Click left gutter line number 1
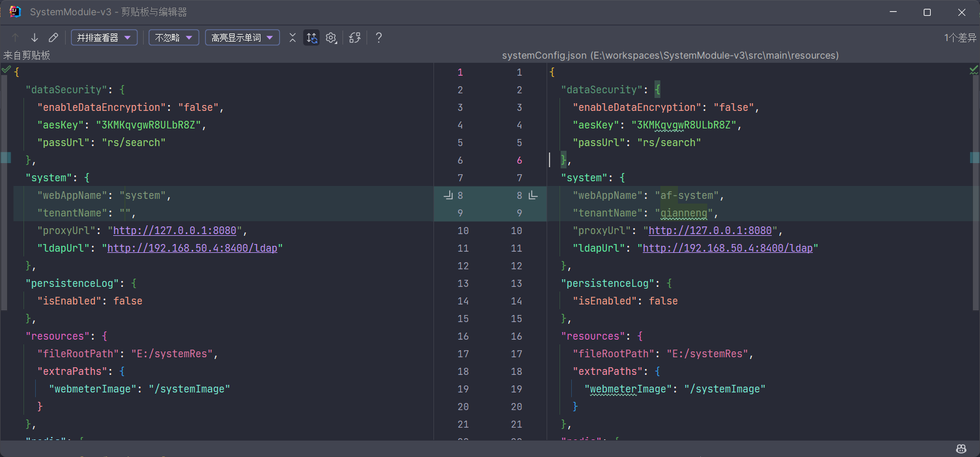980x457 pixels. click(460, 72)
